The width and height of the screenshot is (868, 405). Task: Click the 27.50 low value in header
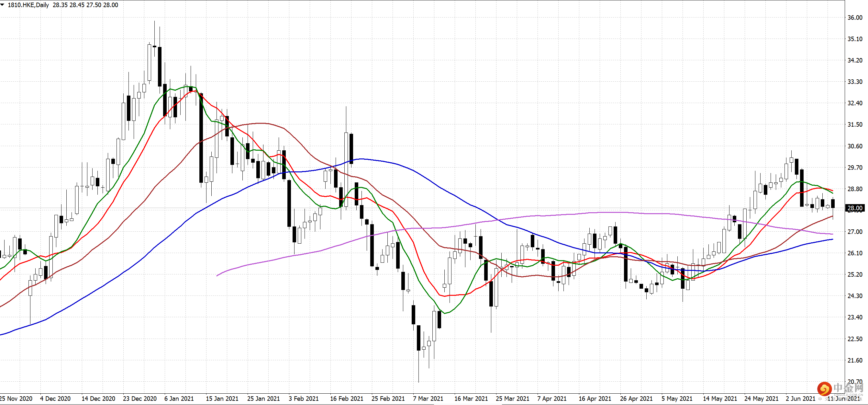[94, 5]
